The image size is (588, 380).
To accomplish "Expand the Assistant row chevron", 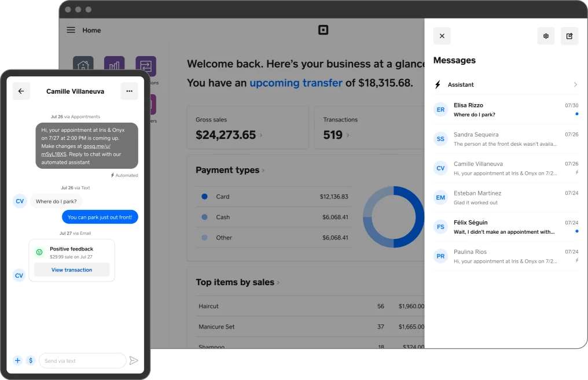I will tap(576, 84).
